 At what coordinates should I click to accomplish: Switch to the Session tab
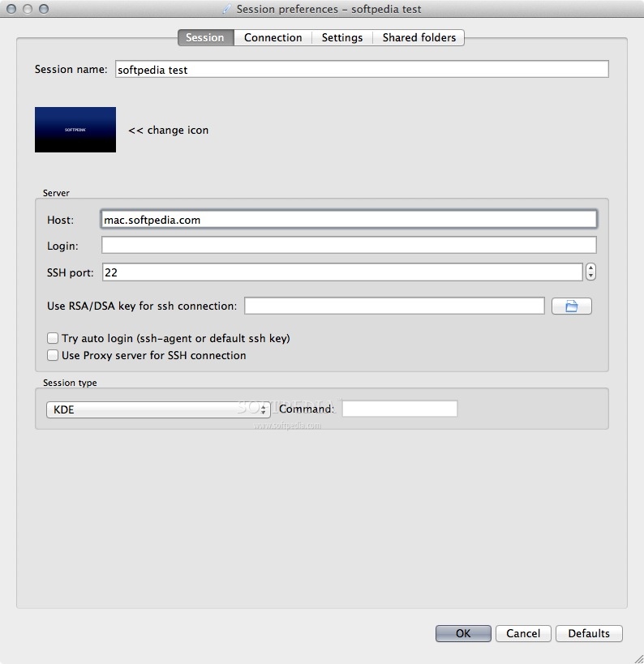(x=205, y=37)
